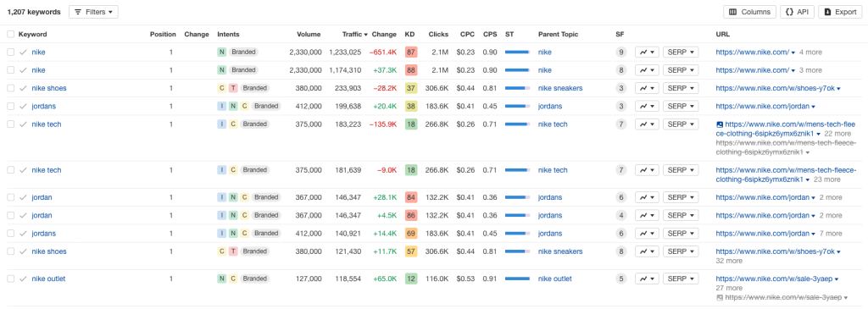Click the SF badge showing 4

621,216
